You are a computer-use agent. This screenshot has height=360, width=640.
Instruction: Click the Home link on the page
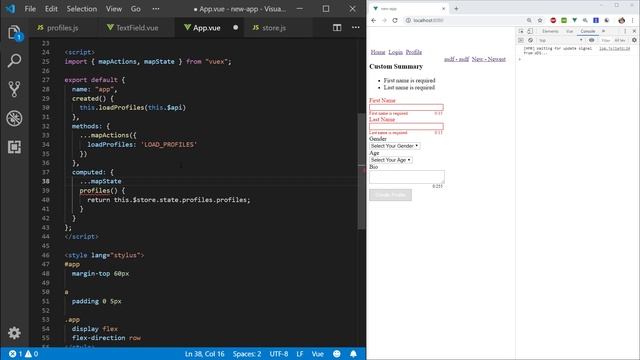pyautogui.click(x=378, y=52)
